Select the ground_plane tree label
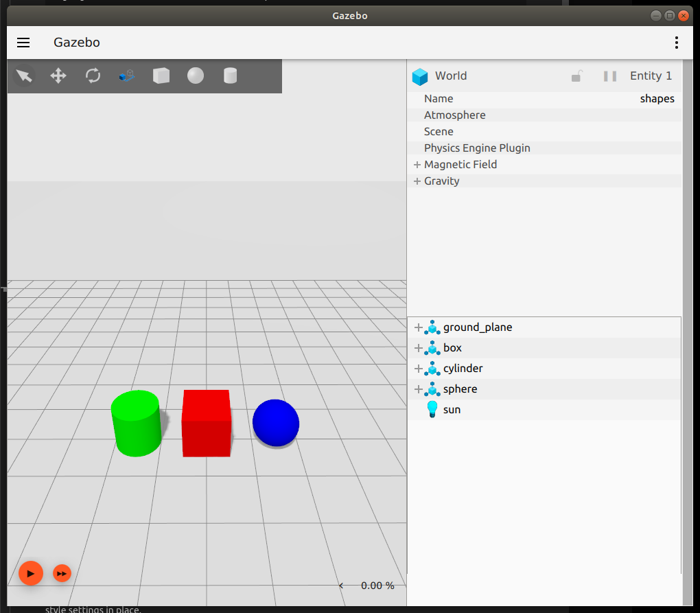This screenshot has width=700, height=613. pyautogui.click(x=477, y=327)
